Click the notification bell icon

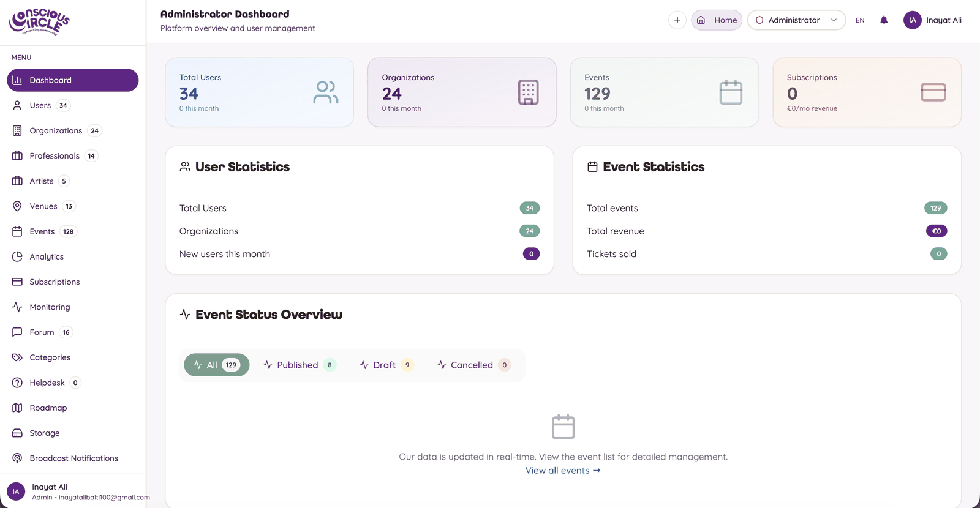pyautogui.click(x=884, y=20)
